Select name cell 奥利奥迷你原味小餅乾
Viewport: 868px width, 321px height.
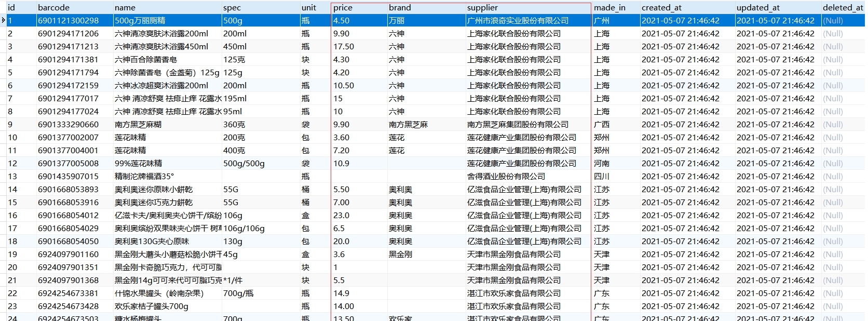click(x=167, y=189)
